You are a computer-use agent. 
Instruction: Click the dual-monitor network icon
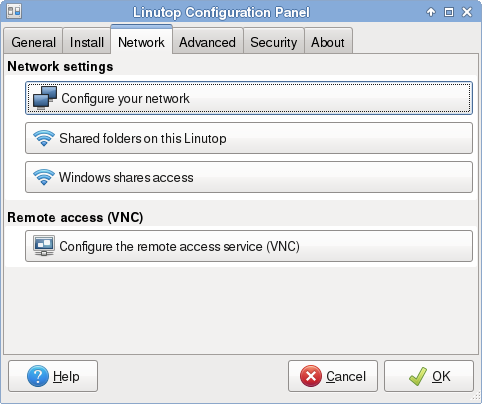coord(45,98)
